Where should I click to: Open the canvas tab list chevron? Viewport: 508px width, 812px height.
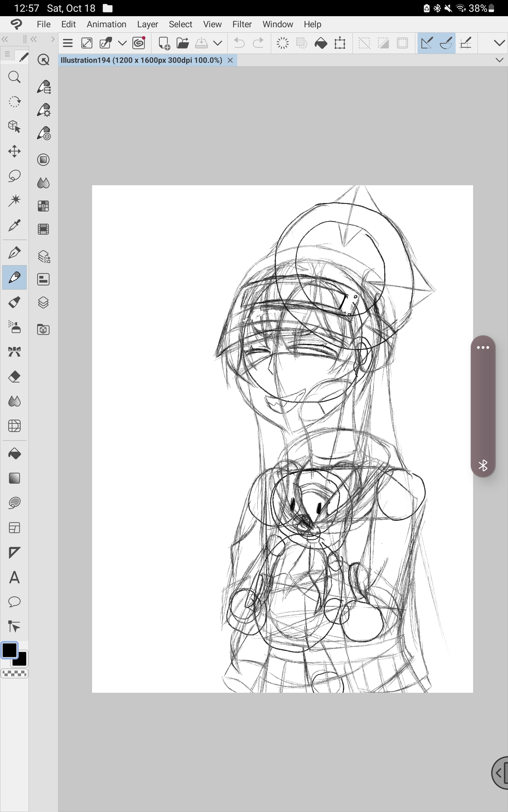(x=499, y=60)
